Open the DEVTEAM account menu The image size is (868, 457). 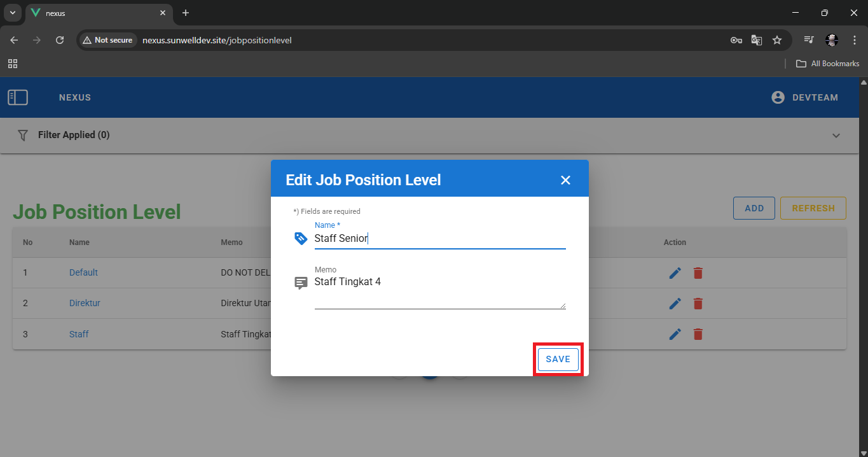[804, 97]
